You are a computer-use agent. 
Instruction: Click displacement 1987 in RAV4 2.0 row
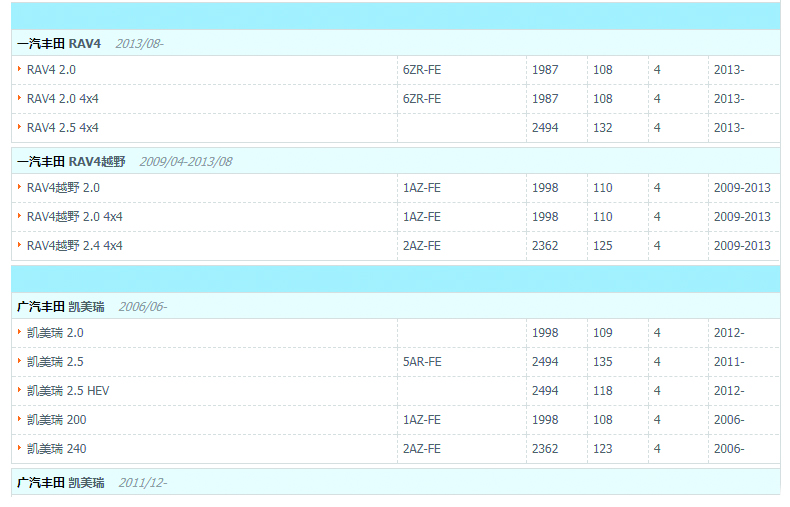[x=545, y=70]
